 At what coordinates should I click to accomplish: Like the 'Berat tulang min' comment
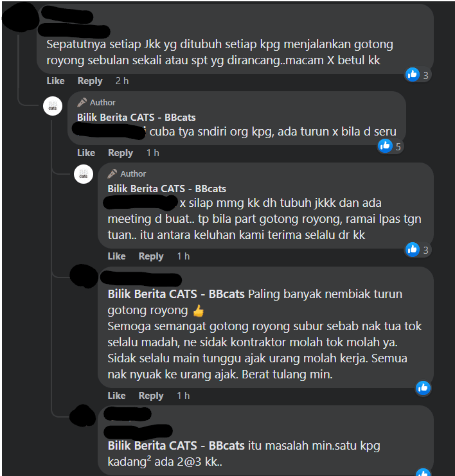(116, 396)
